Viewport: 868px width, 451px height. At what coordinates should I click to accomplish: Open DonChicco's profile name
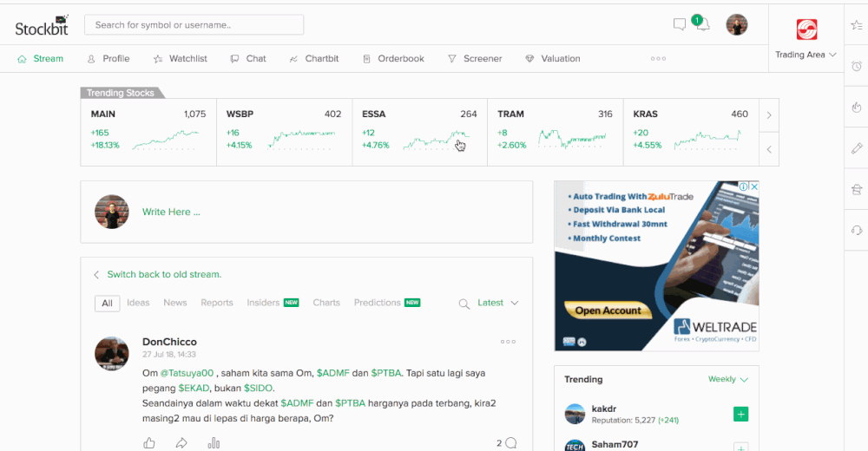[169, 342]
